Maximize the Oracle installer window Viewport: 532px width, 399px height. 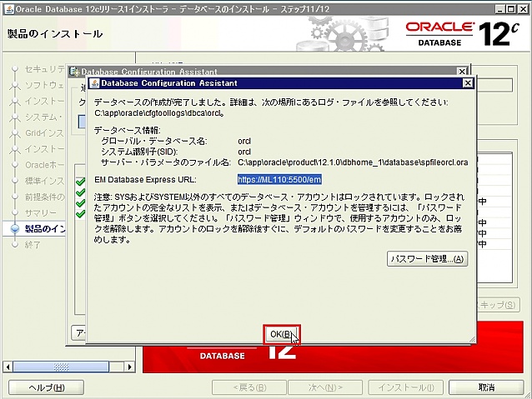[x=510, y=9]
